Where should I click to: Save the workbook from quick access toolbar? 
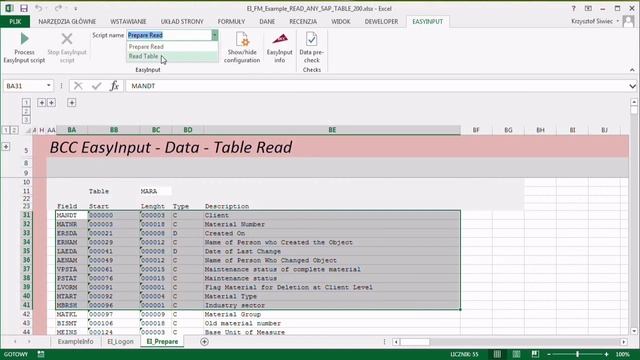click(24, 8)
